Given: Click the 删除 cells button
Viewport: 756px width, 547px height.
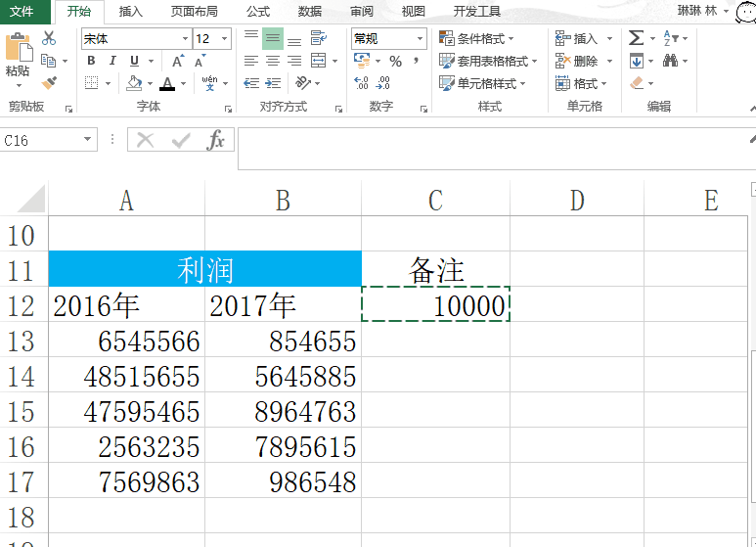Looking at the screenshot, I should point(576,61).
